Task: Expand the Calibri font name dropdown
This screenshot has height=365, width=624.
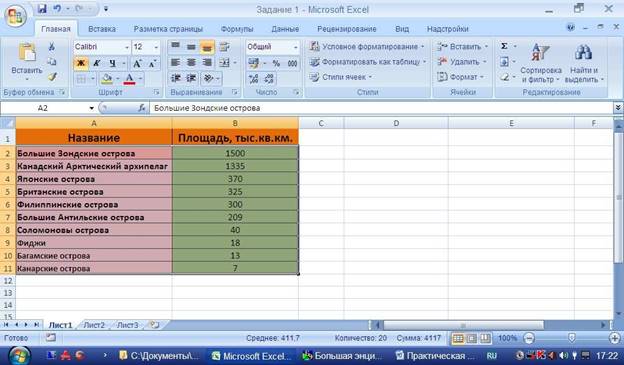Action: pos(127,47)
